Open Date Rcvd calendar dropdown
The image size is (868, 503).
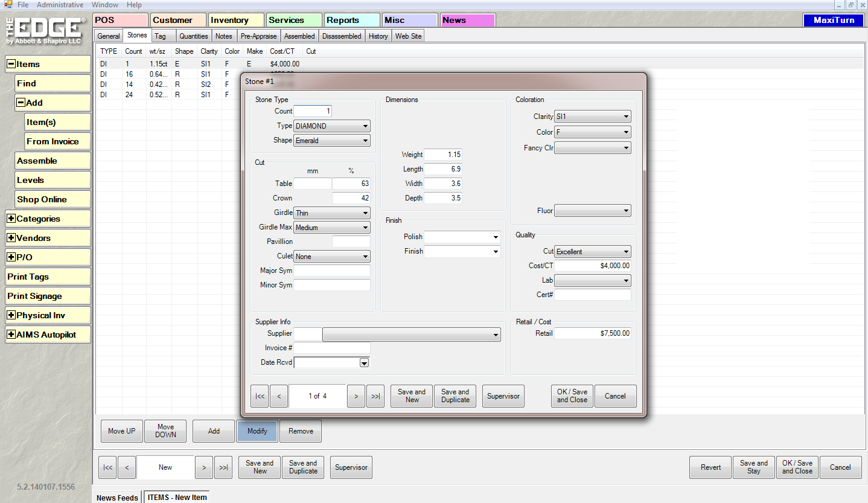tap(364, 363)
